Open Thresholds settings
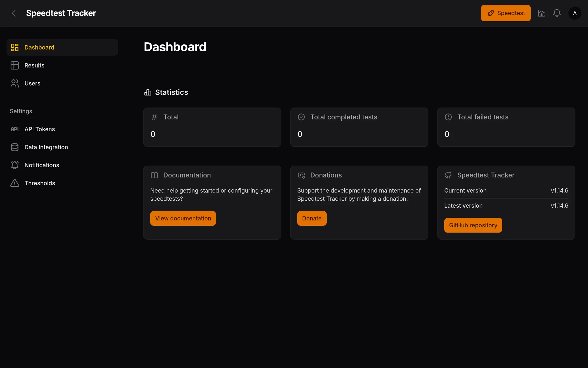 62,183
